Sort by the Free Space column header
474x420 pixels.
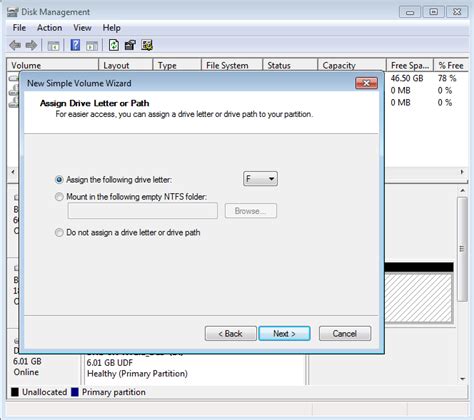pos(410,65)
